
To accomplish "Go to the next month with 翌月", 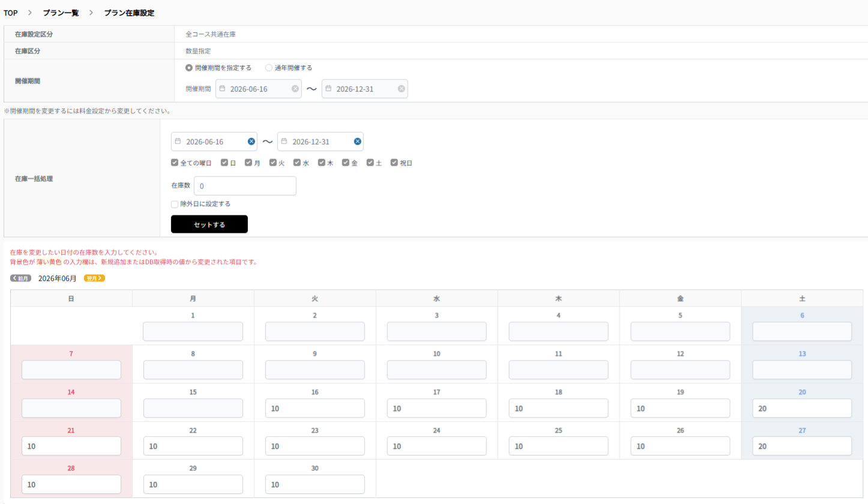I will (x=95, y=278).
